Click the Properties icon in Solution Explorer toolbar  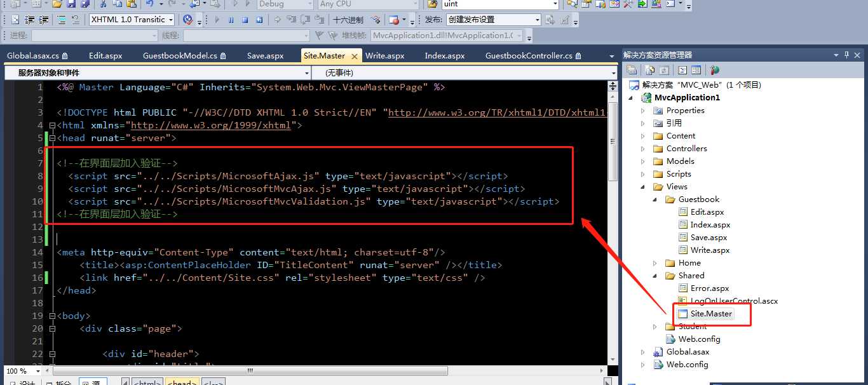pyautogui.click(x=632, y=70)
